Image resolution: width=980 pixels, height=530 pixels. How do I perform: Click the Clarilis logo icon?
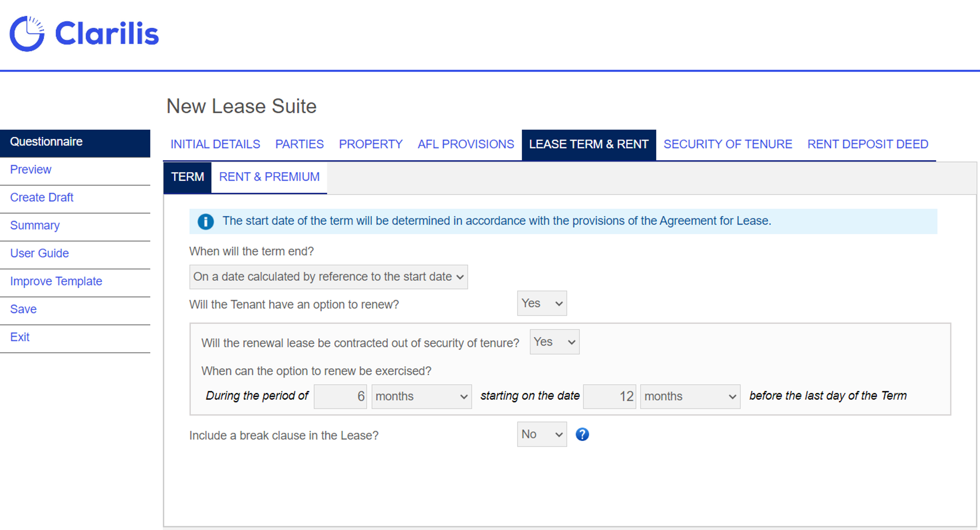27,33
